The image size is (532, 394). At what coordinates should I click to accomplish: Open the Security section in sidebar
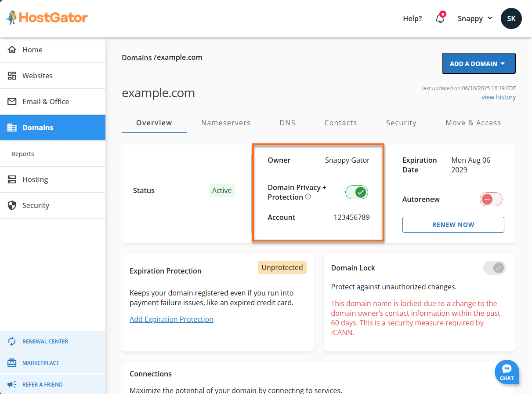(35, 205)
